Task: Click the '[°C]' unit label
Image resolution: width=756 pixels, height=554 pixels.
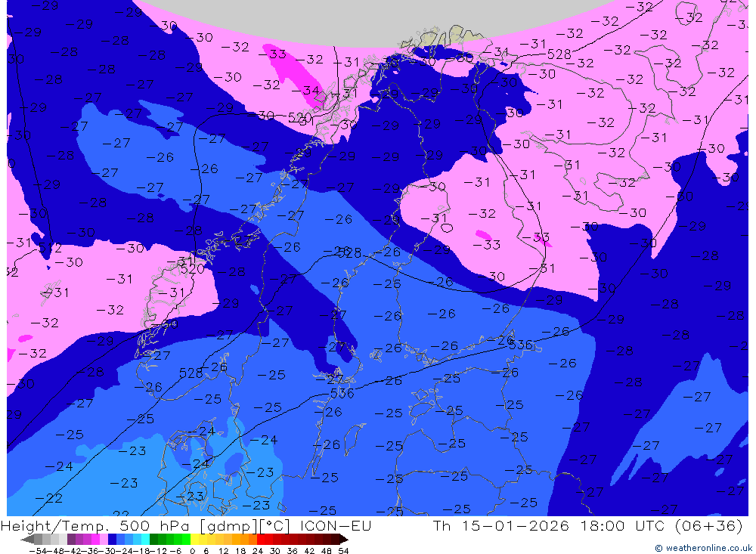Action: (x=274, y=525)
